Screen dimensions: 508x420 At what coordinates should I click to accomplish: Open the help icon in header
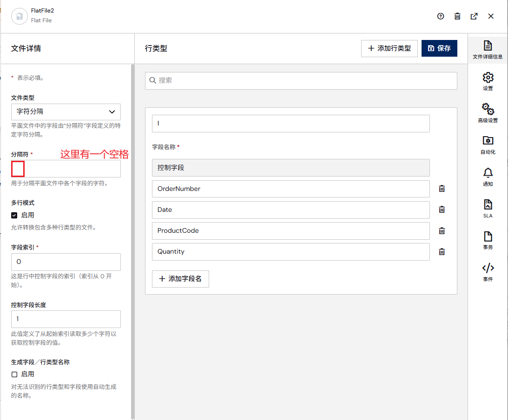tap(440, 16)
